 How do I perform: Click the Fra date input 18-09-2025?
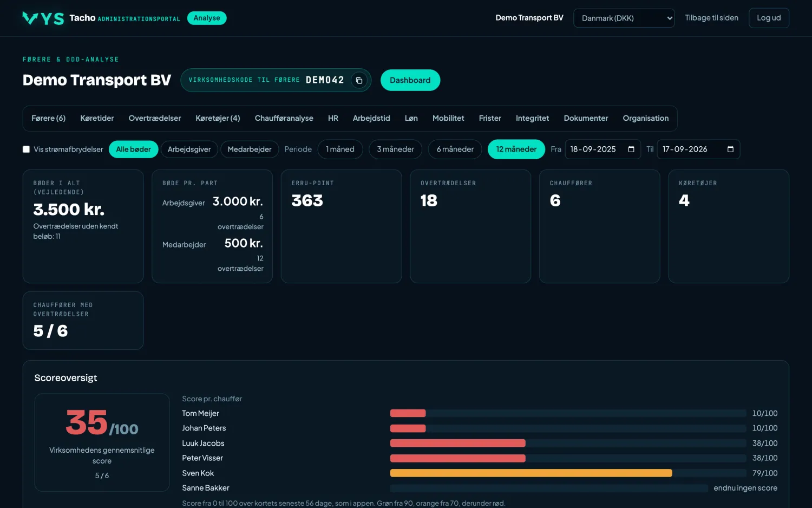tap(603, 149)
